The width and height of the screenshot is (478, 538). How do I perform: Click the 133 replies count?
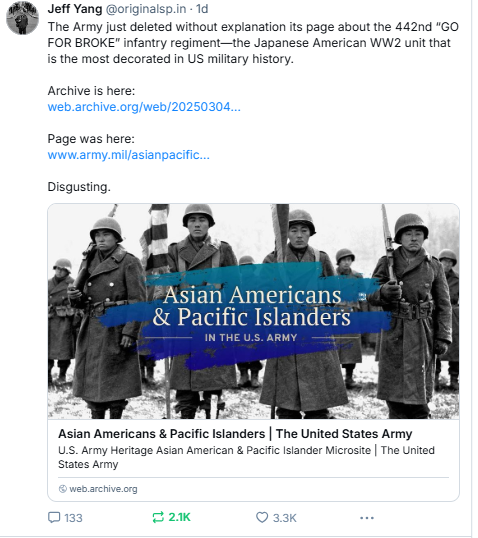pyautogui.click(x=73, y=518)
